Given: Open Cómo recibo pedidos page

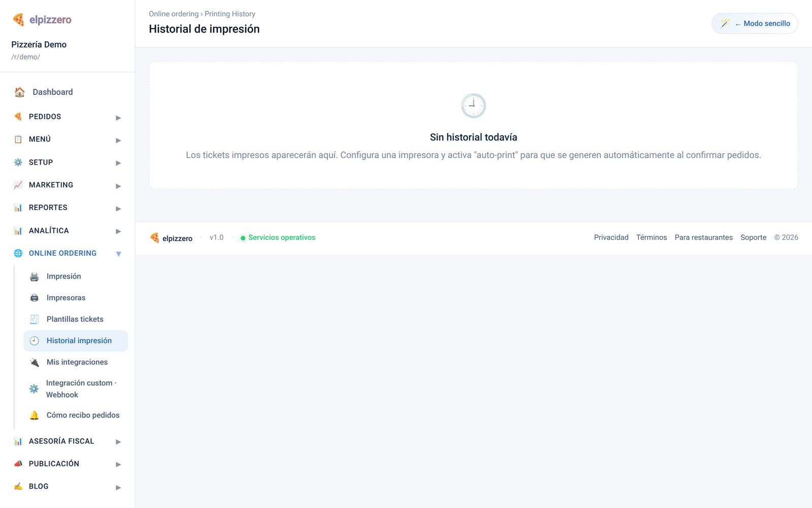Looking at the screenshot, I should click(76, 415).
